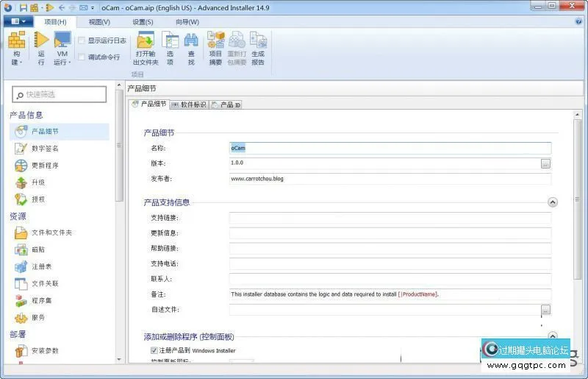The height and width of the screenshot is (379, 588).
Task: Collapse the 添加或删除程序 section chevron
Action: coord(553,336)
